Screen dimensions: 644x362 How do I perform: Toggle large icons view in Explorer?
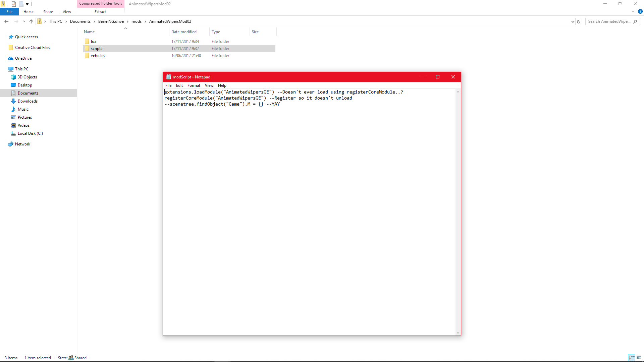639,357
